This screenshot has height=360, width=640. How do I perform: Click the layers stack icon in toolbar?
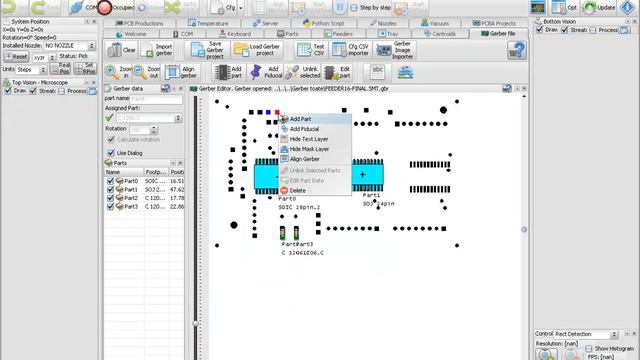click(405, 73)
